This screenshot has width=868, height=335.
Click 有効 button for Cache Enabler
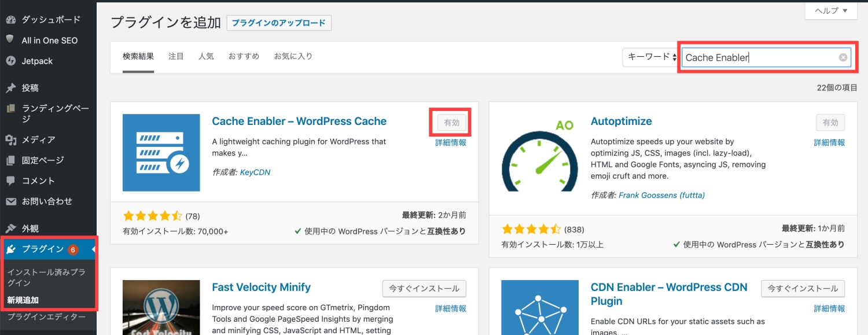pos(452,122)
